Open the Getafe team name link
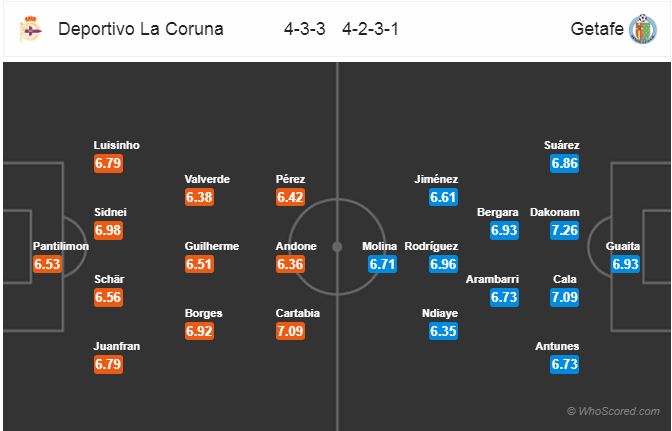 (597, 29)
